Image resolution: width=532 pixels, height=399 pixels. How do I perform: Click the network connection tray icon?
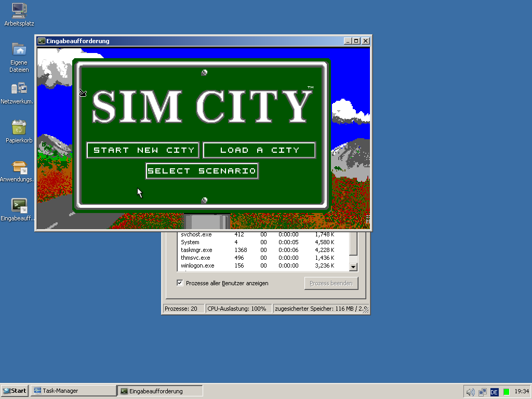click(x=483, y=392)
